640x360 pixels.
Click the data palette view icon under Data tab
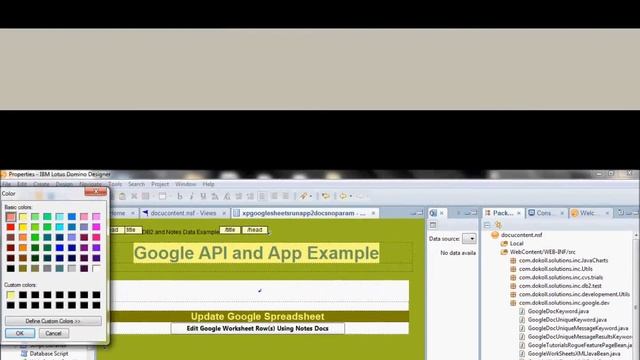click(433, 225)
